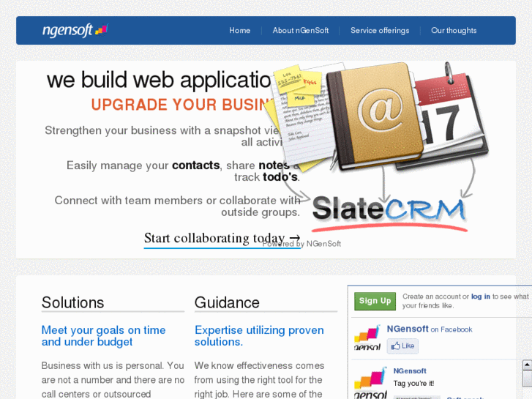Click the Facebook Sign Up button
This screenshot has height=399, width=532.
[x=375, y=301]
